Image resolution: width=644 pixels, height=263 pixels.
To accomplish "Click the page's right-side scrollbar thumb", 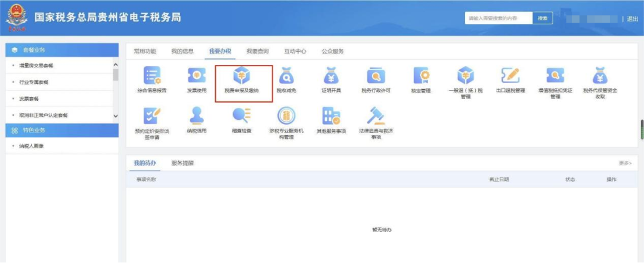I will pyautogui.click(x=642, y=130).
